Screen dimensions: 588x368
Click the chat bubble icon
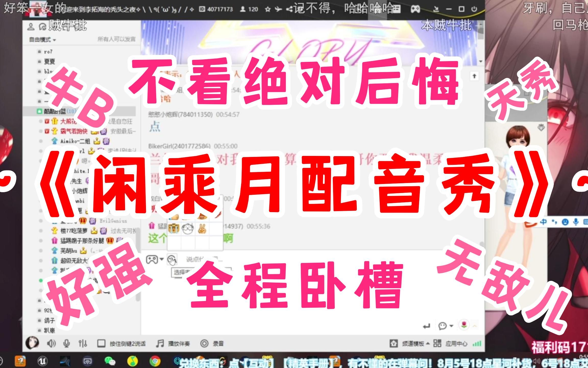tap(443, 326)
